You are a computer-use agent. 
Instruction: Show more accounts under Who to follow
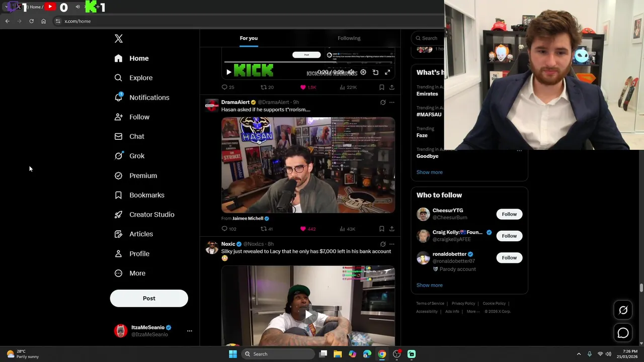click(x=429, y=286)
